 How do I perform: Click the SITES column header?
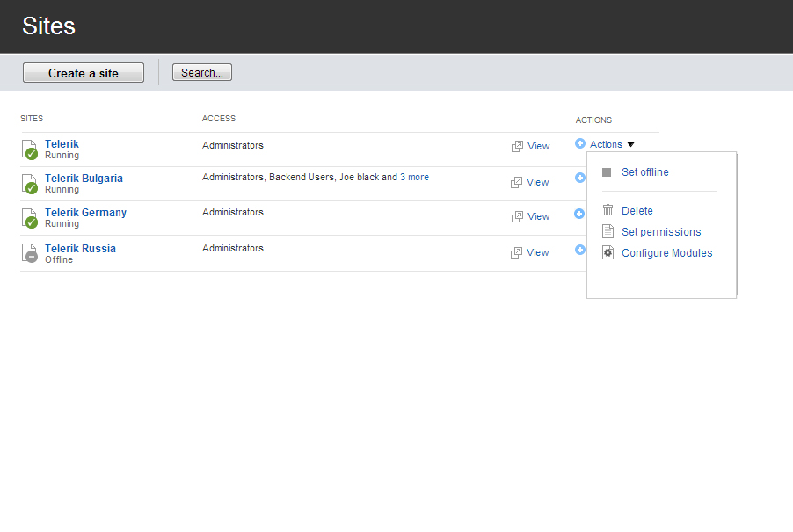(x=32, y=119)
